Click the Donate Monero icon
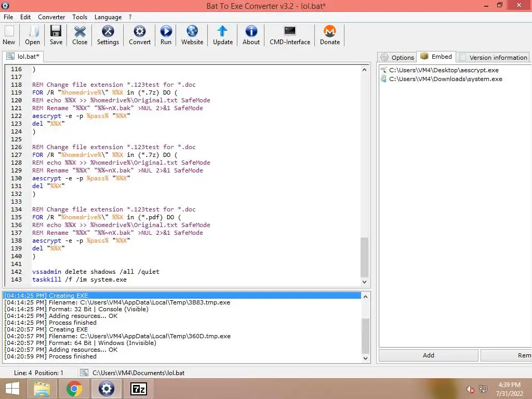Screen dimensions: 532x399 pyautogui.click(x=330, y=35)
